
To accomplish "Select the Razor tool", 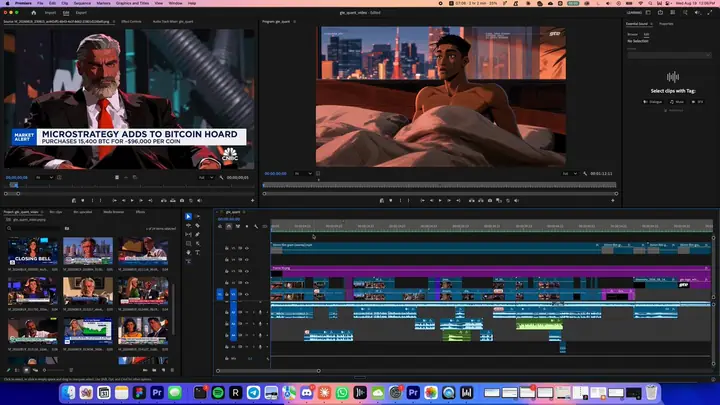I will point(197,225).
